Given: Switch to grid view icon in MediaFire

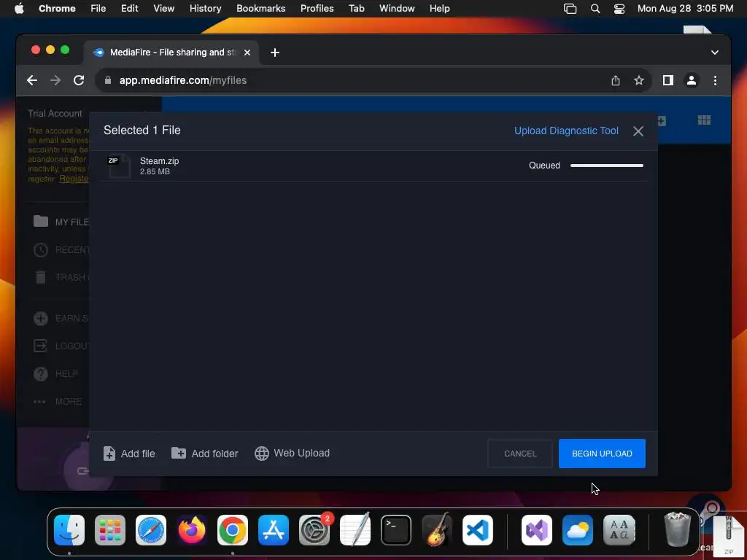Looking at the screenshot, I should 704,120.
